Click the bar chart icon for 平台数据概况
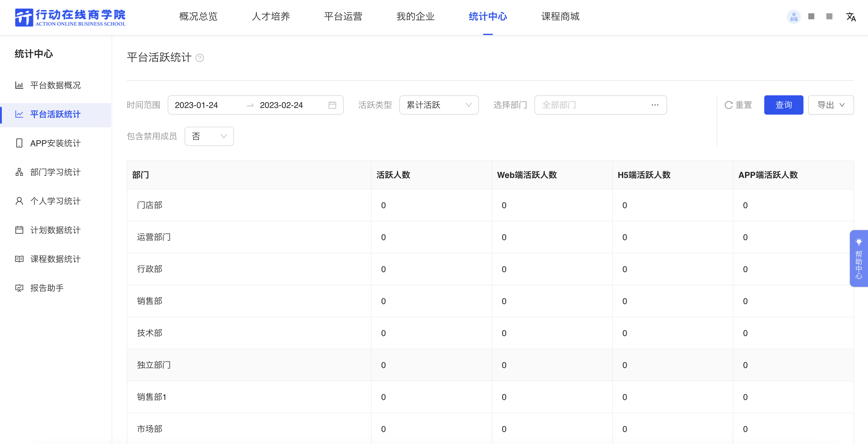 [x=19, y=85]
